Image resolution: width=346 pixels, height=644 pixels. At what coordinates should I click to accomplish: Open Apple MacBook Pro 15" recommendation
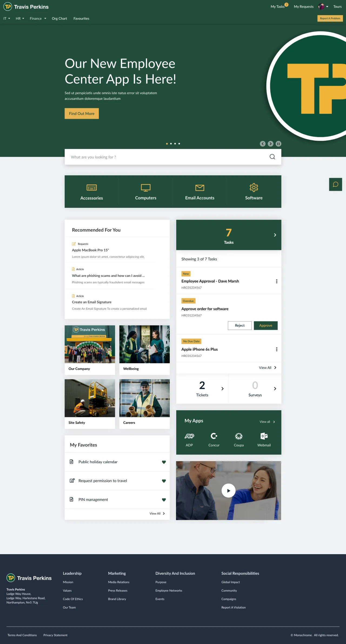point(90,250)
